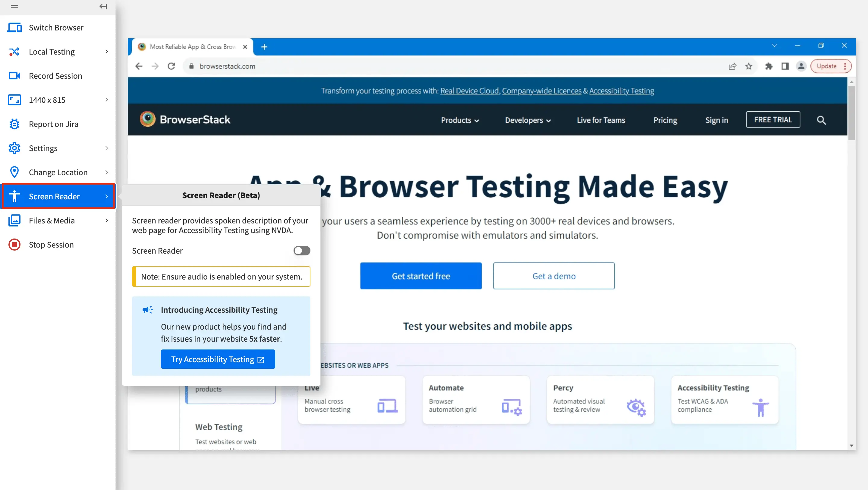Viewport: 868px width, 490px height.
Task: Reload the page in browser
Action: click(x=171, y=66)
